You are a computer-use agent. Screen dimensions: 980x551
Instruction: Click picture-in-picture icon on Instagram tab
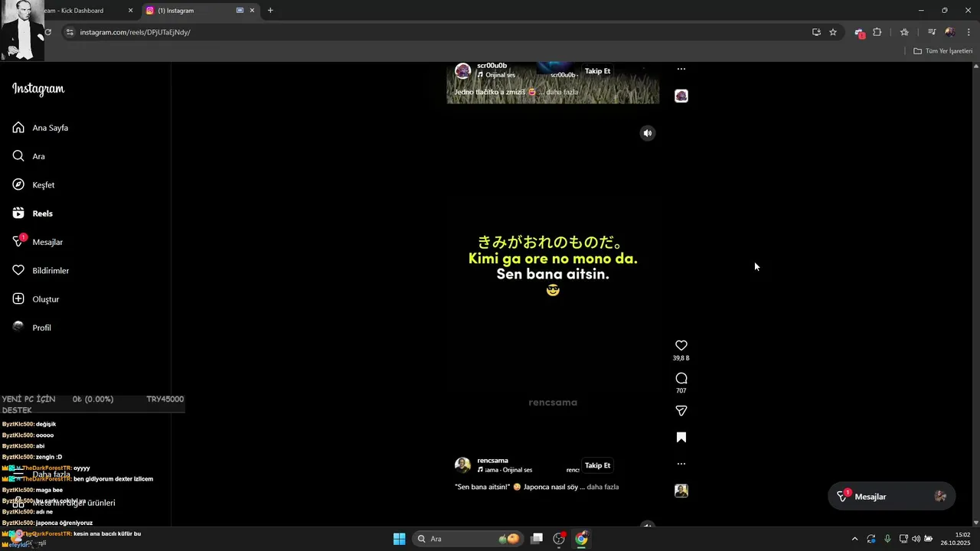240,11
